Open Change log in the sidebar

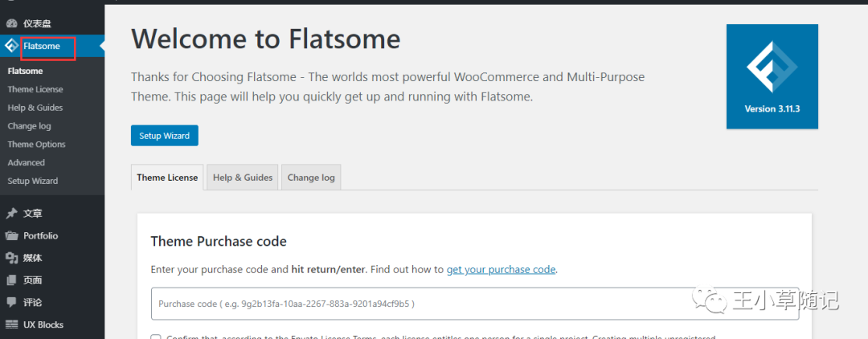30,125
